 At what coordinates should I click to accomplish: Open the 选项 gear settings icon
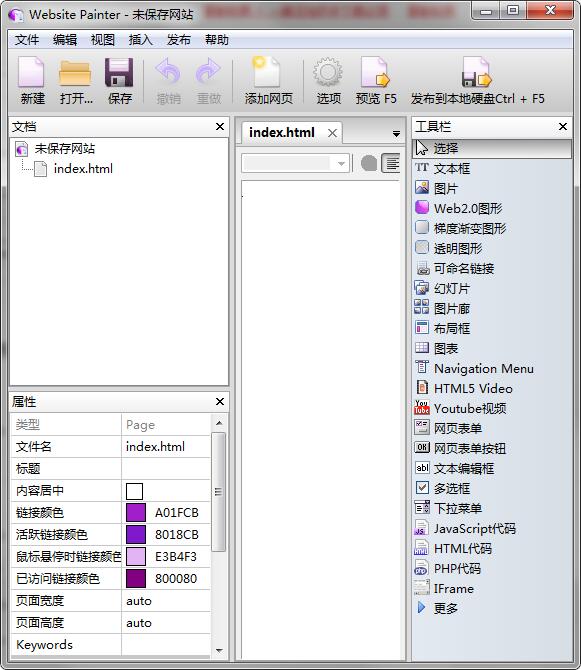(328, 72)
